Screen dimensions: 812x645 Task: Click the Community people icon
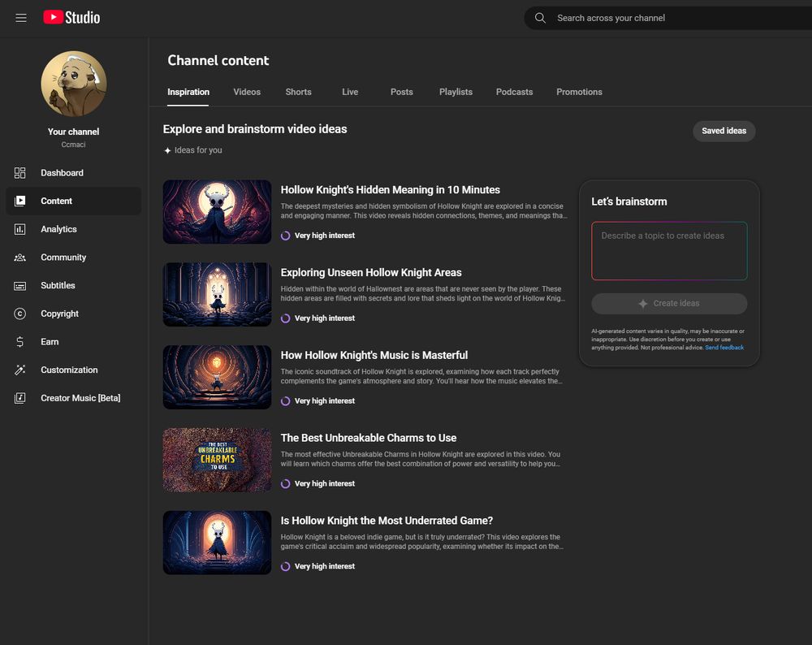(19, 258)
